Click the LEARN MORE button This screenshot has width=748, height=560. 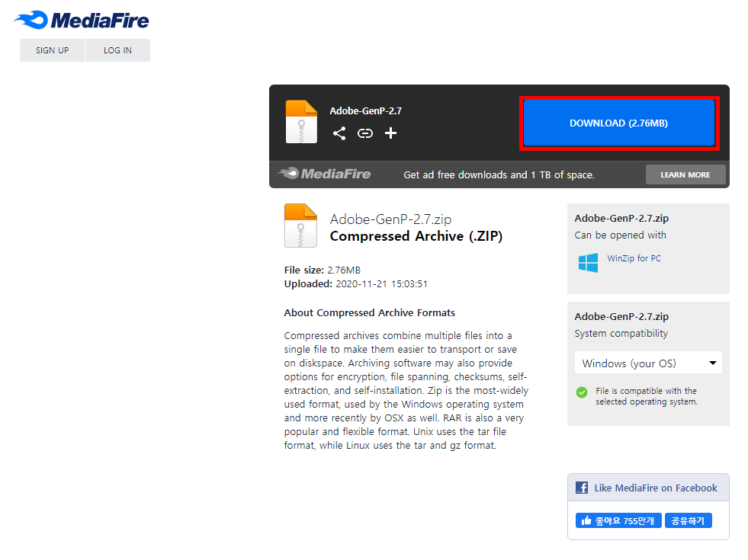click(685, 175)
